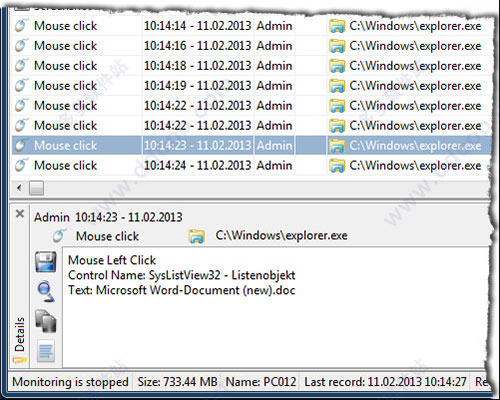The image size is (500, 400).
Task: Click the mouse icon in the Details header
Action: tap(59, 236)
